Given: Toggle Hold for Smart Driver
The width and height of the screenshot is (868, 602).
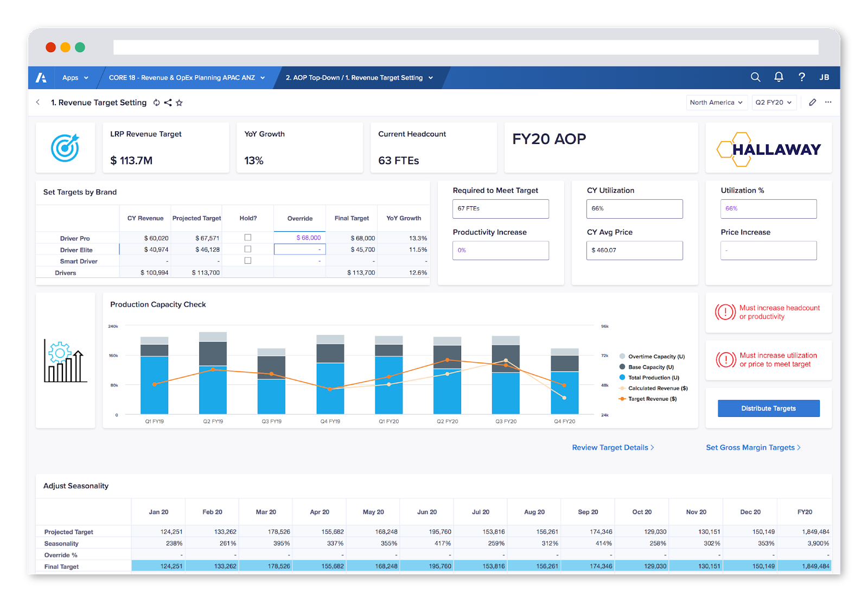Looking at the screenshot, I should pos(248,260).
